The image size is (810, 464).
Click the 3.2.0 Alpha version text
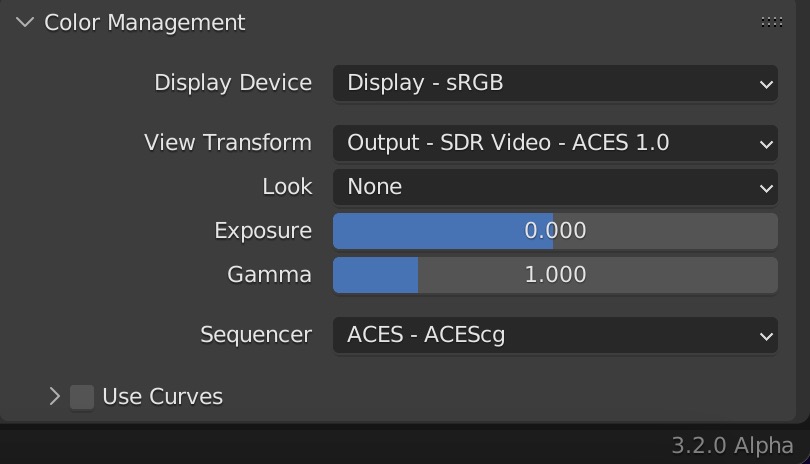(x=732, y=445)
